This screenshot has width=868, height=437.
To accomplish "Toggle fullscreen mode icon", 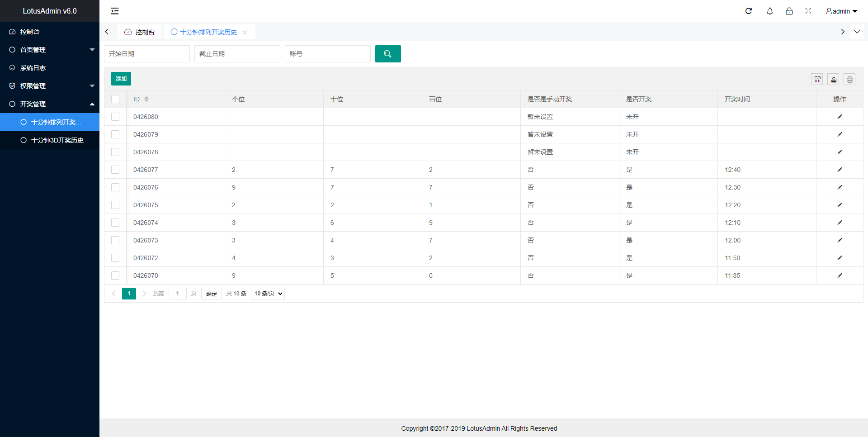I will coord(808,11).
